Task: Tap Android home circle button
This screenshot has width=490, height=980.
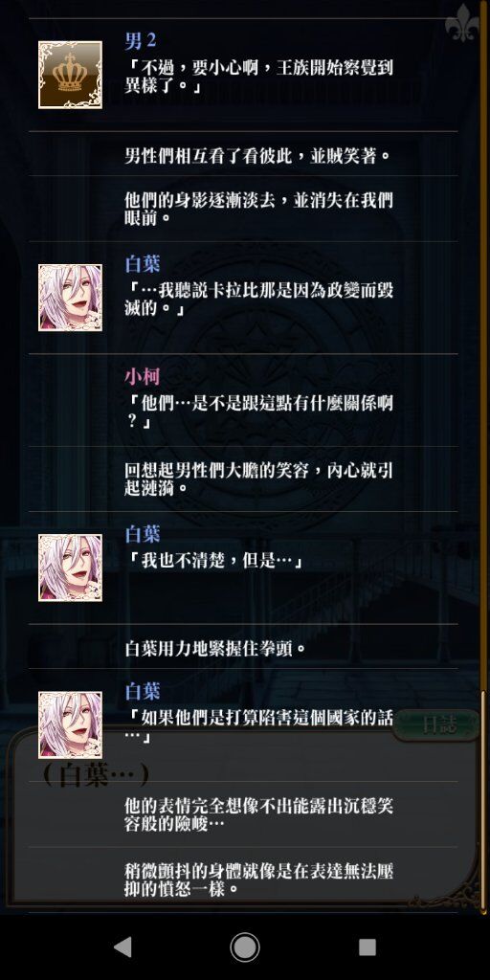Action: coord(245,947)
